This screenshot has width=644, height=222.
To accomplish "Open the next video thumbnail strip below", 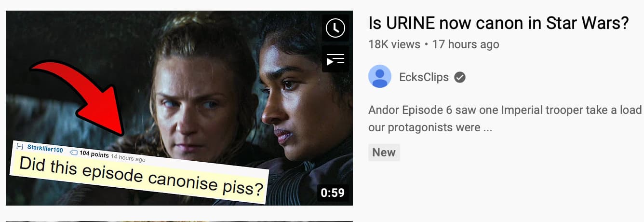I will pos(179,221).
